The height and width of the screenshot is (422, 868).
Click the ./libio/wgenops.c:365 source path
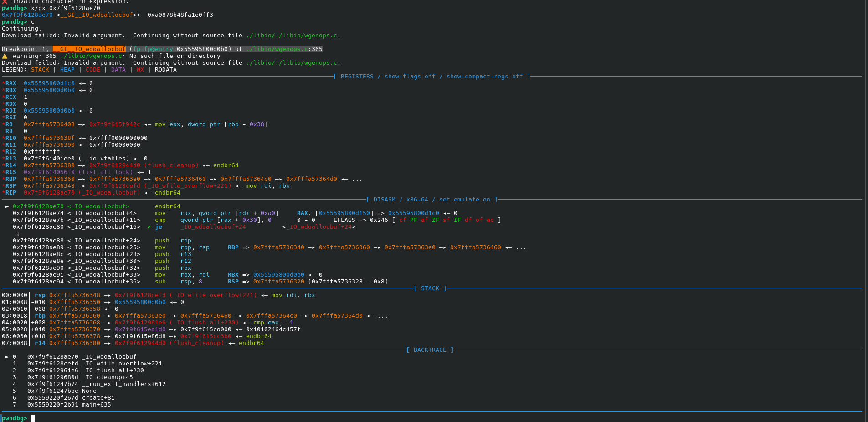284,49
